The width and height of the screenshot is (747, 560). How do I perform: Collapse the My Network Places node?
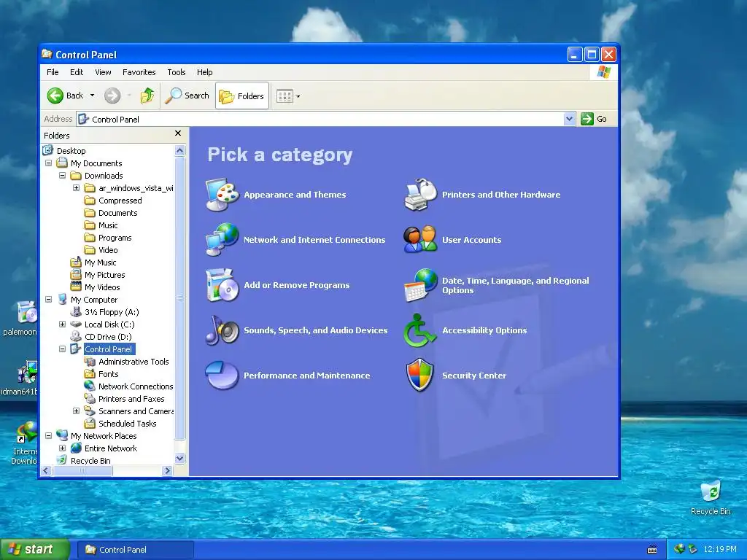(49, 435)
